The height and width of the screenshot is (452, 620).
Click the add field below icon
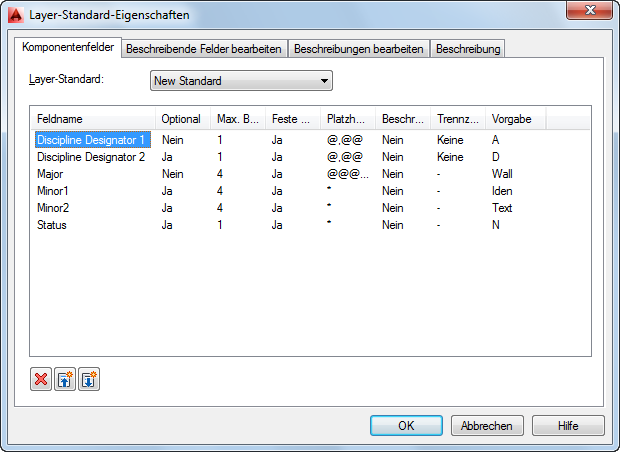[x=89, y=379]
